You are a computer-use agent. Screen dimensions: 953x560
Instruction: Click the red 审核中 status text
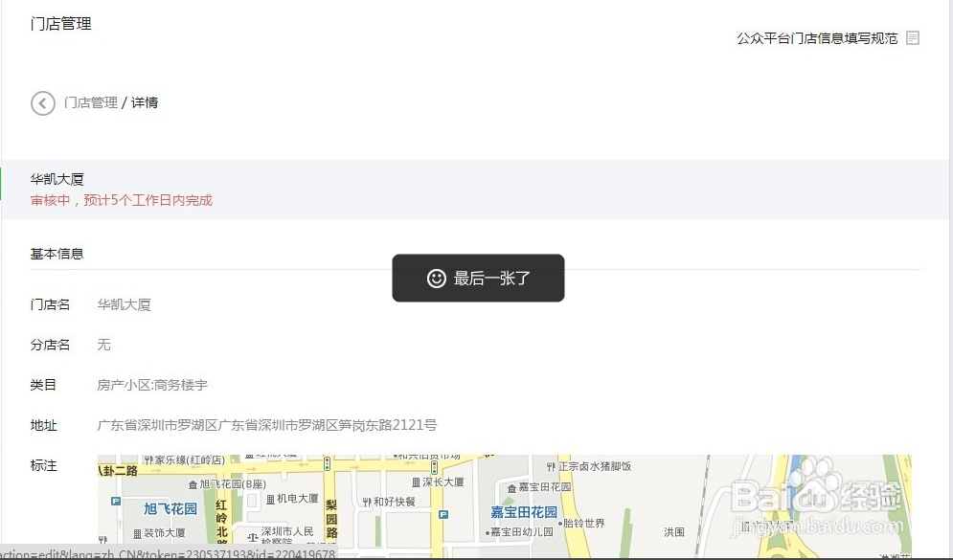(120, 200)
